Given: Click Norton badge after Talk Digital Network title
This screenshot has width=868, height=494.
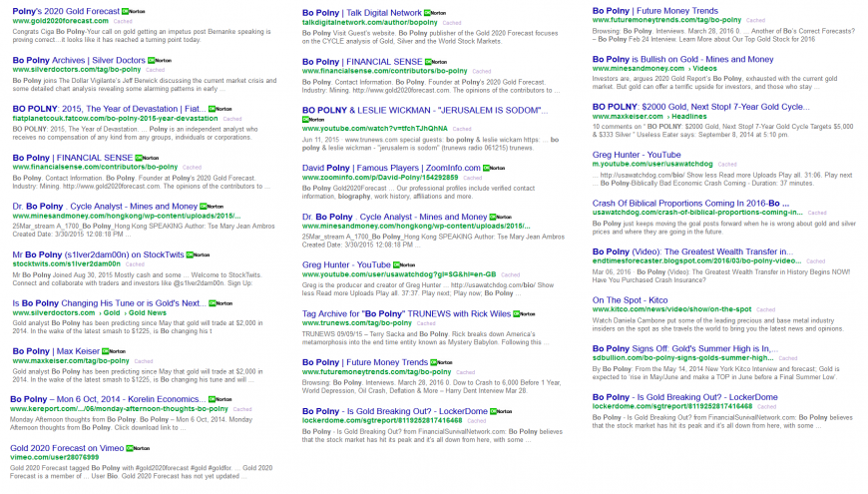Looking at the screenshot, I should click(x=435, y=13).
